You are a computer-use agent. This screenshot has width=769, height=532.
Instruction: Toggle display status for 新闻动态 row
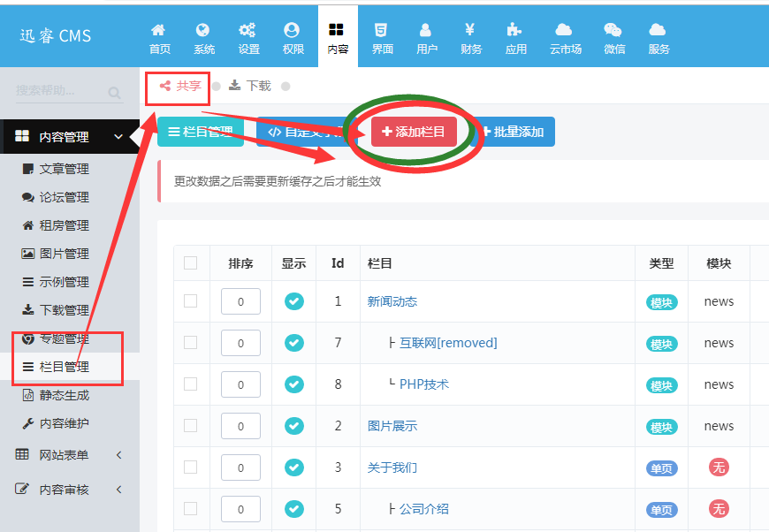pos(294,301)
